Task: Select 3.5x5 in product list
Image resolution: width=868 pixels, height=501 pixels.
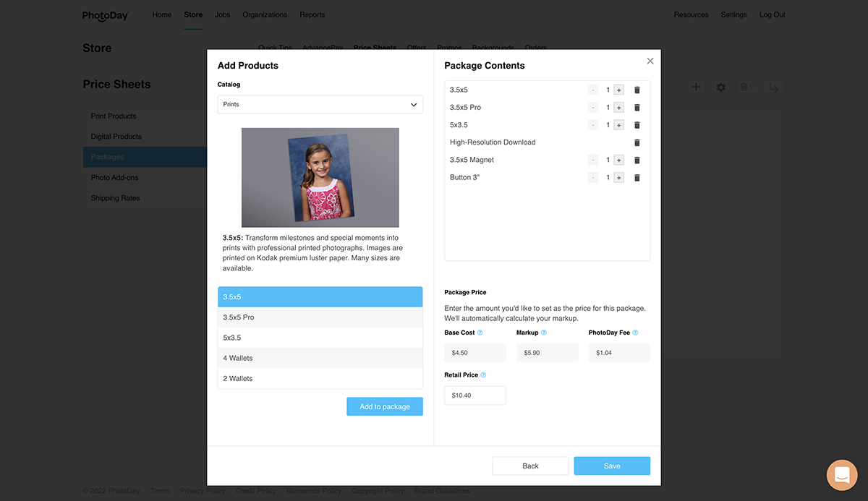Action: 320,297
